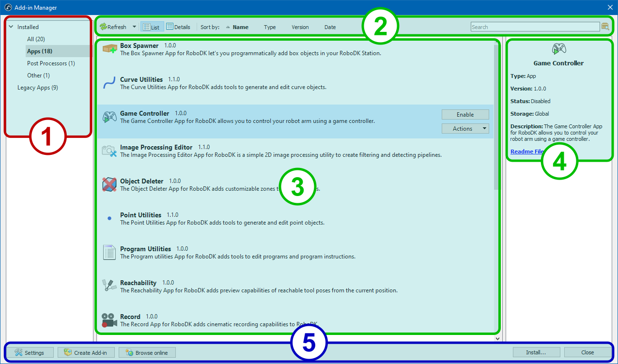Enable the Game Controller add-in
Screen dimensions: 618x364
465,115
